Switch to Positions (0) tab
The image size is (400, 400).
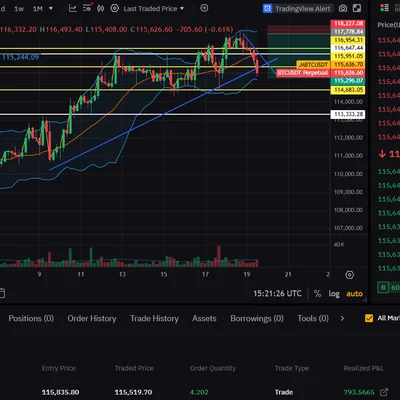31,319
